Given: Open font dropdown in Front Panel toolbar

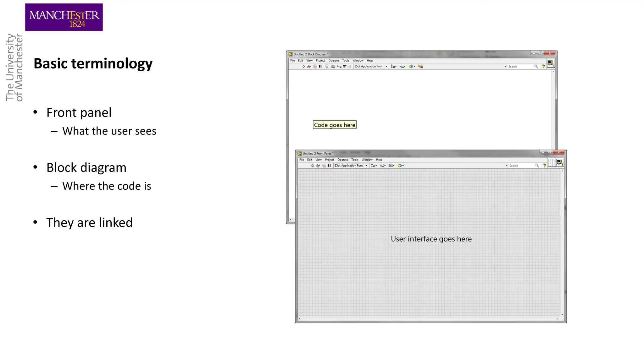Looking at the screenshot, I should coord(351,166).
